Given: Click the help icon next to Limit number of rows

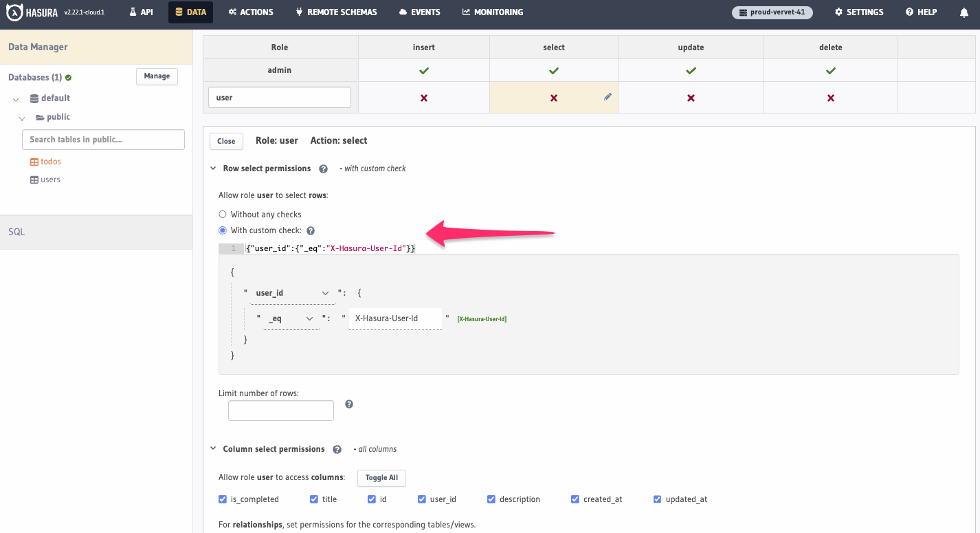Looking at the screenshot, I should [x=349, y=404].
